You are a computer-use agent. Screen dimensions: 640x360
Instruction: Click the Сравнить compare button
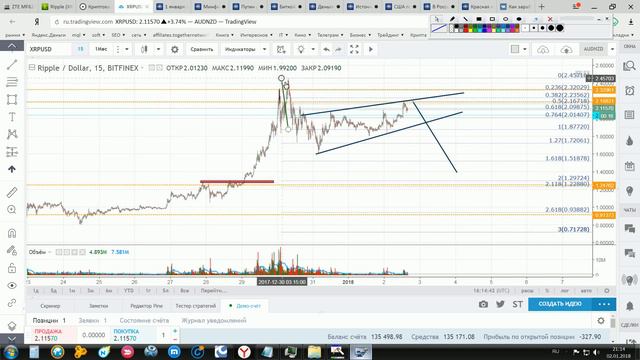[x=202, y=49]
